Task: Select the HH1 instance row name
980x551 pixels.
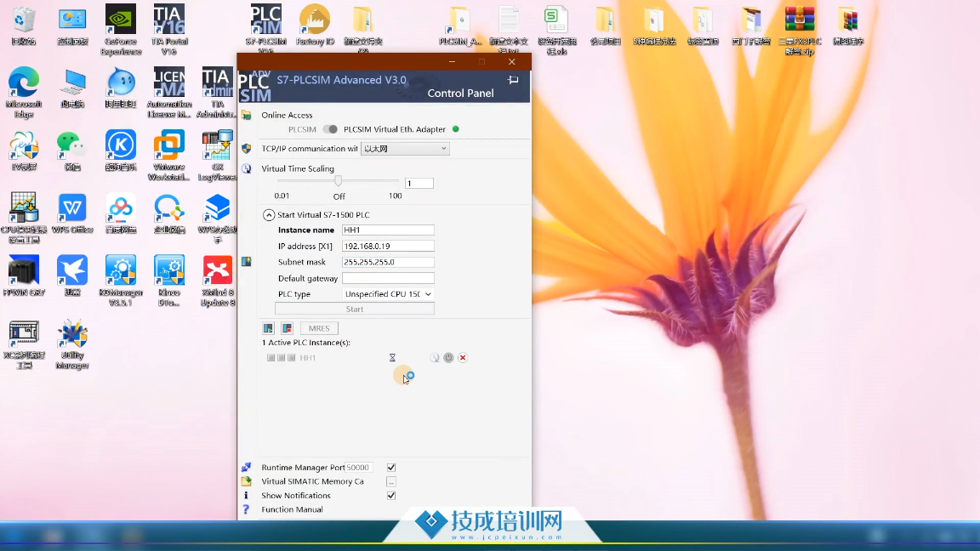Action: tap(307, 358)
